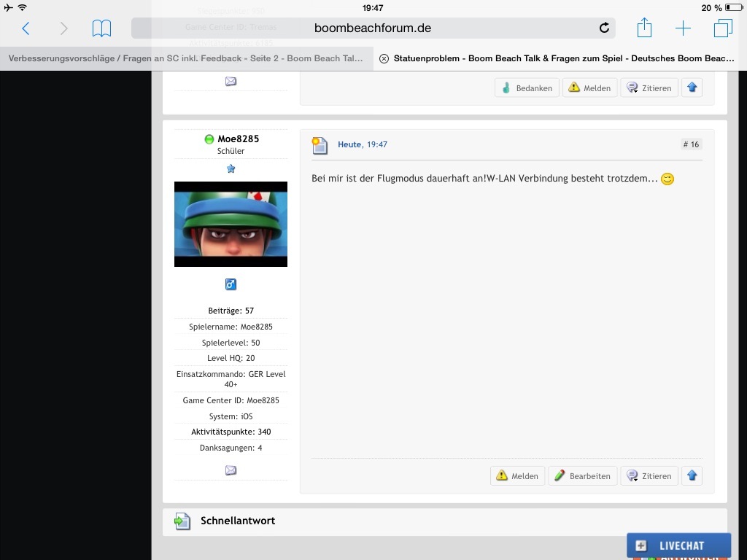
Task: Reload the page with refresh icon
Action: click(604, 28)
